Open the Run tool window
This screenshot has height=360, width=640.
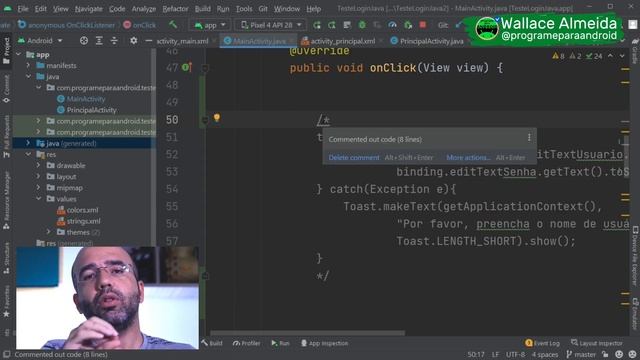coord(280,343)
